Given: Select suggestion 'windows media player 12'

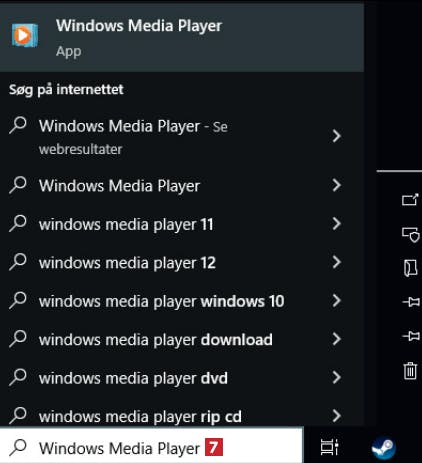Looking at the screenshot, I should pos(182,262).
